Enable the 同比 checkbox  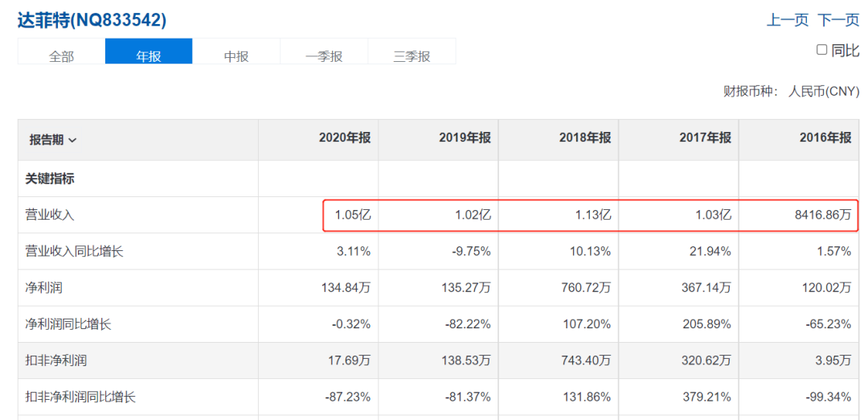click(821, 50)
